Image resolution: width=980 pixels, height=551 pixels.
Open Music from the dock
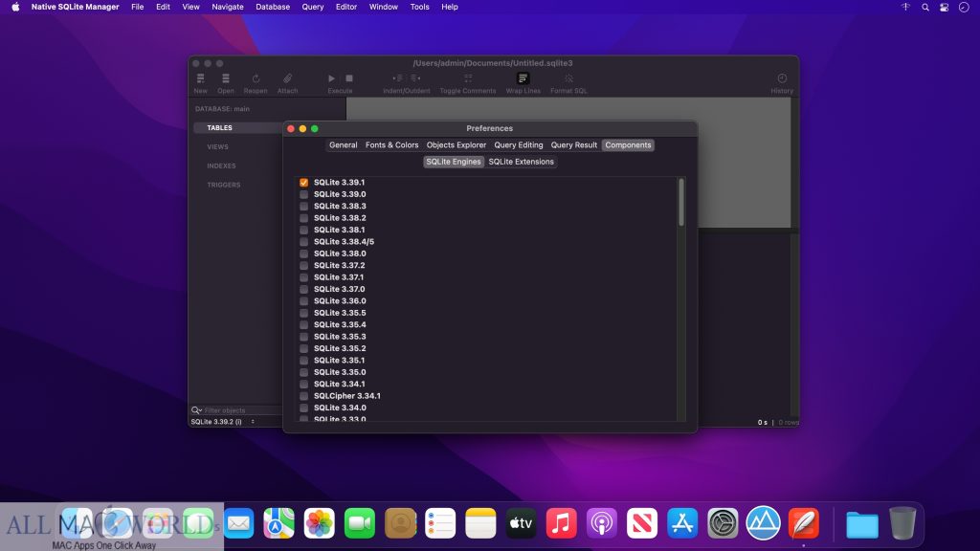coord(561,523)
